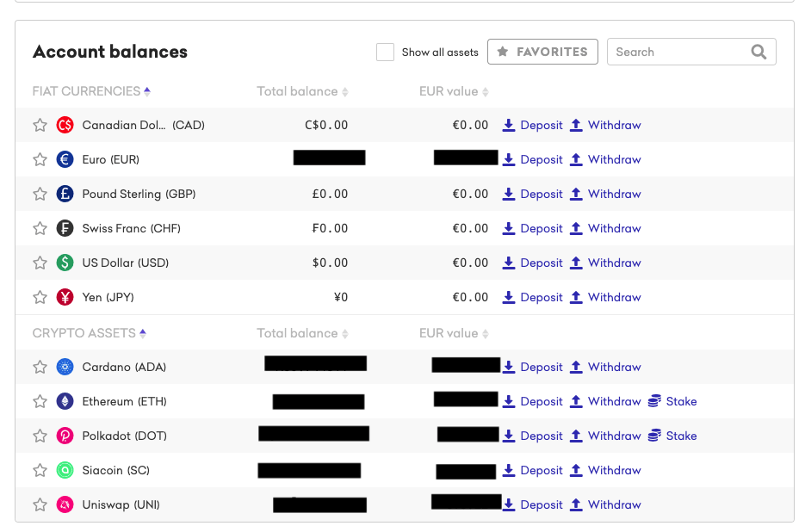
Task: Filter assets with the FAVORITES button
Action: (x=542, y=52)
